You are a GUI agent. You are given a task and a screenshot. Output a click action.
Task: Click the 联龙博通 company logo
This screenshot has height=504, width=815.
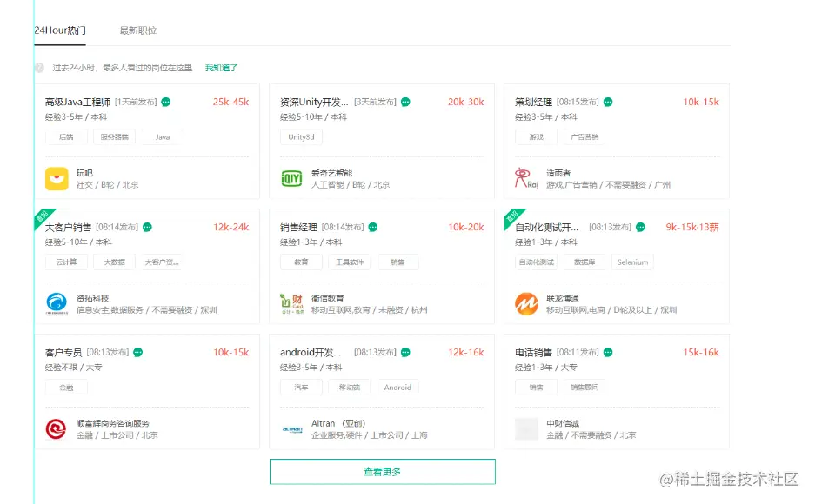[526, 303]
